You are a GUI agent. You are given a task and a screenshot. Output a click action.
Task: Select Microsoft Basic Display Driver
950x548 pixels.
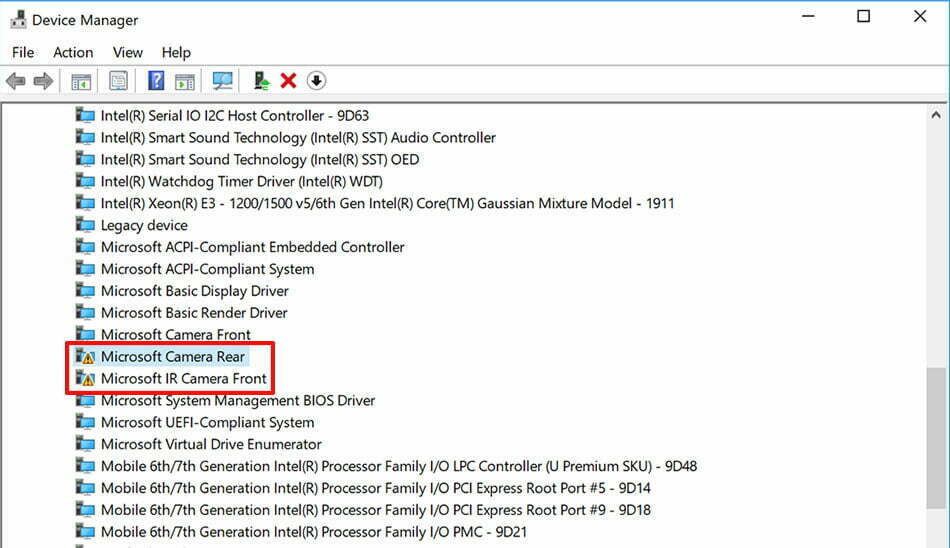tap(194, 290)
